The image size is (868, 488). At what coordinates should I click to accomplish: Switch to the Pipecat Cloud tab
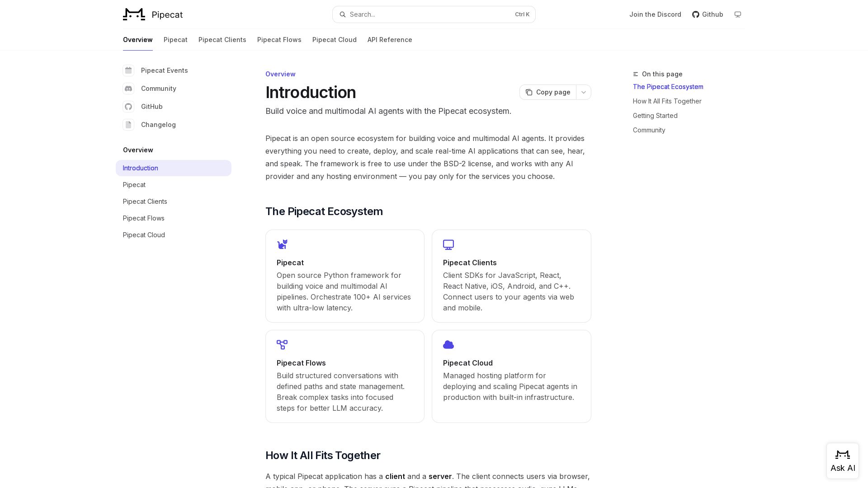pos(335,40)
